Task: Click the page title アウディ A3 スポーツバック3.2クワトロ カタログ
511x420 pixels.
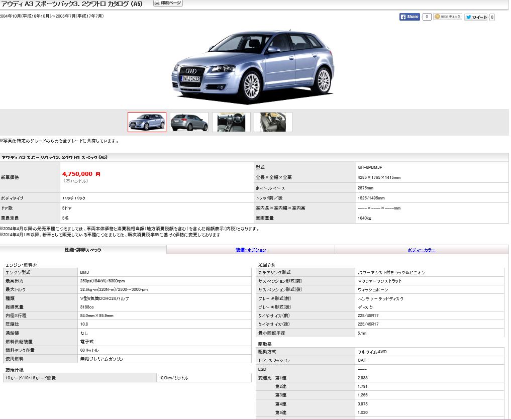Action: coord(71,4)
